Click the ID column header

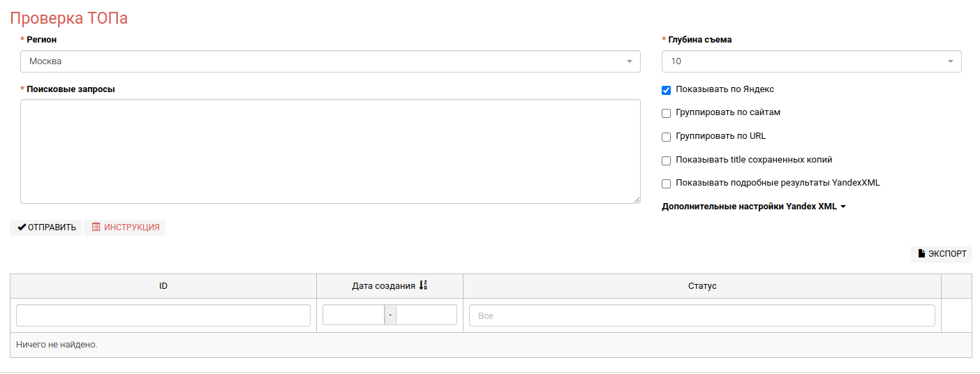[x=163, y=286]
